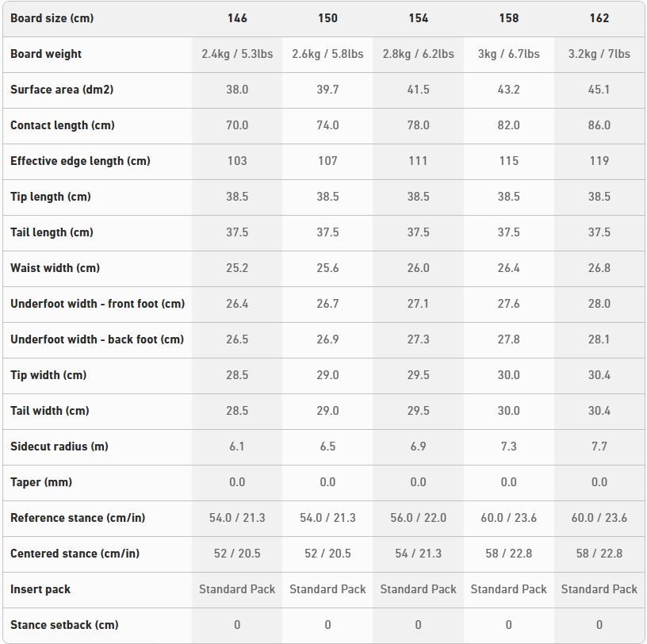Viewport: 647px width, 644px height.
Task: Select the 158 board size header
Action: (508, 18)
